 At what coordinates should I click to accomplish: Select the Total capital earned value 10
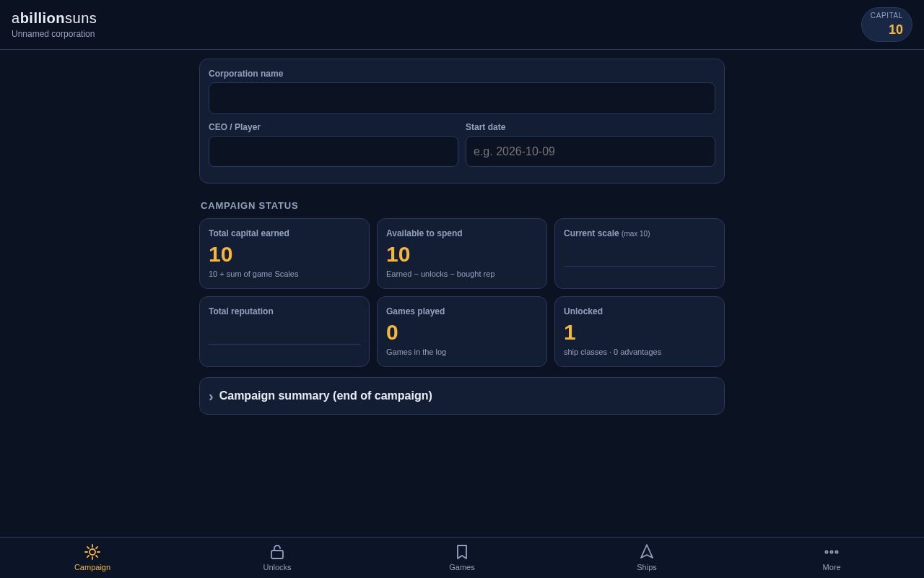(221, 254)
